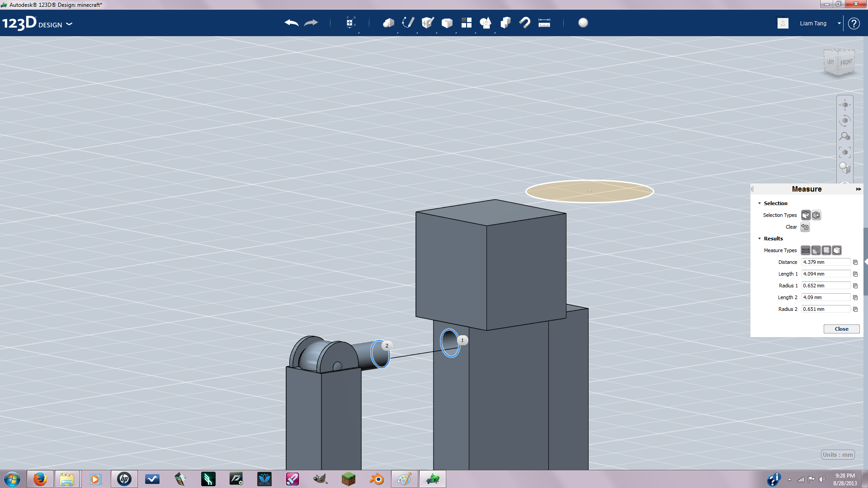Open the visual style display cube icon
Image resolution: width=868 pixels, height=488 pixels.
click(x=845, y=168)
